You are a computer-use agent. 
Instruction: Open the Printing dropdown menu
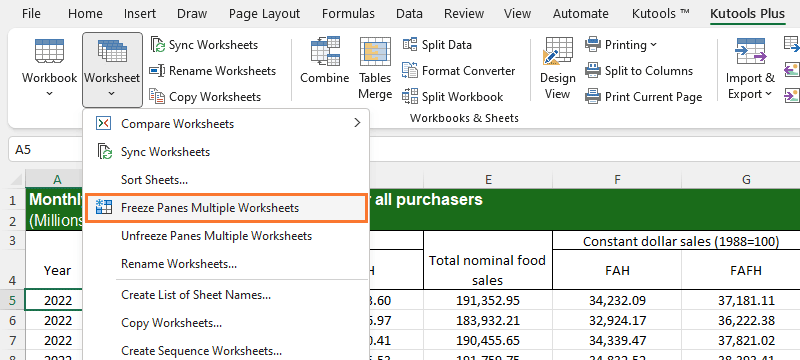coord(621,45)
